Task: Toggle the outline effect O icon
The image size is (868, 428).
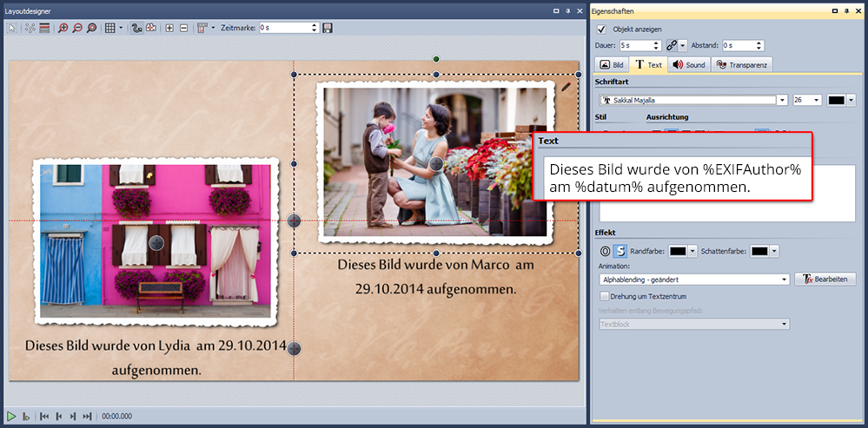Action: click(x=605, y=251)
